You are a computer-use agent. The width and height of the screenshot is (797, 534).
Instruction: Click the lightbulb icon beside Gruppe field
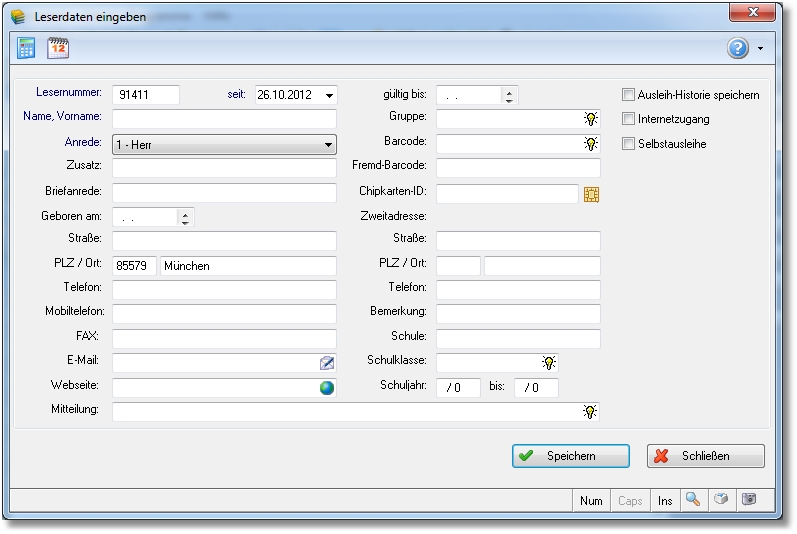click(x=591, y=119)
